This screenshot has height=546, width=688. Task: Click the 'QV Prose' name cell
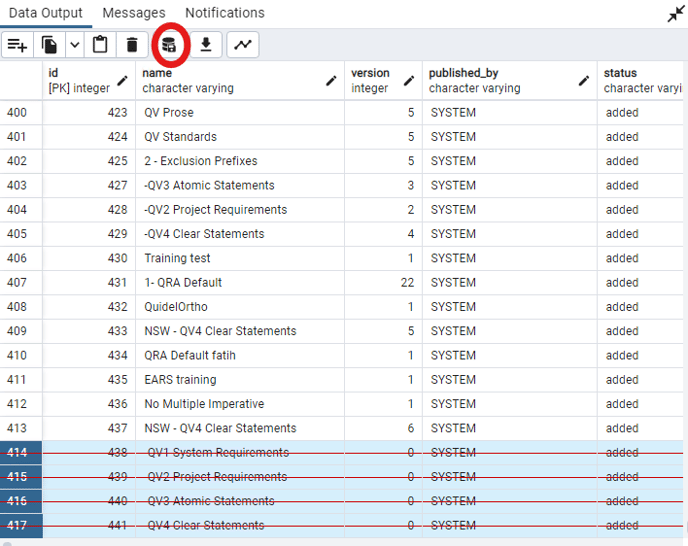(240, 113)
